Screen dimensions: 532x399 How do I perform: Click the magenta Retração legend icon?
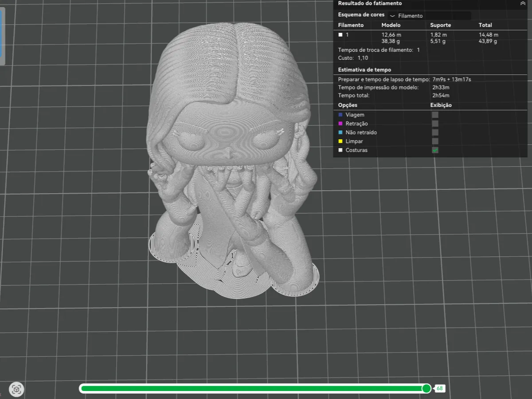click(340, 123)
